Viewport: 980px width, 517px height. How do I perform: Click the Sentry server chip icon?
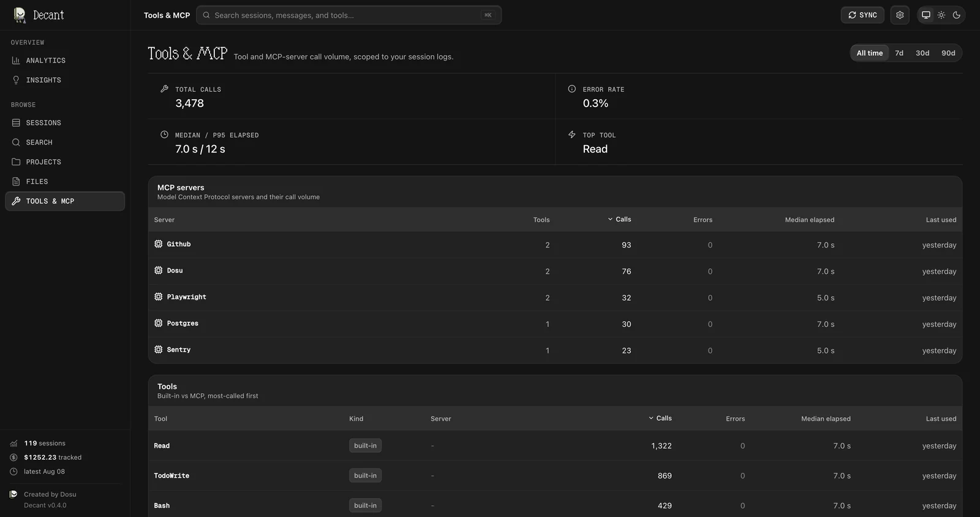tap(159, 349)
